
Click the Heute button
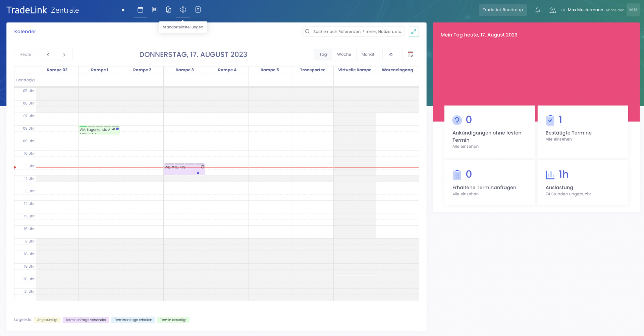pyautogui.click(x=25, y=55)
